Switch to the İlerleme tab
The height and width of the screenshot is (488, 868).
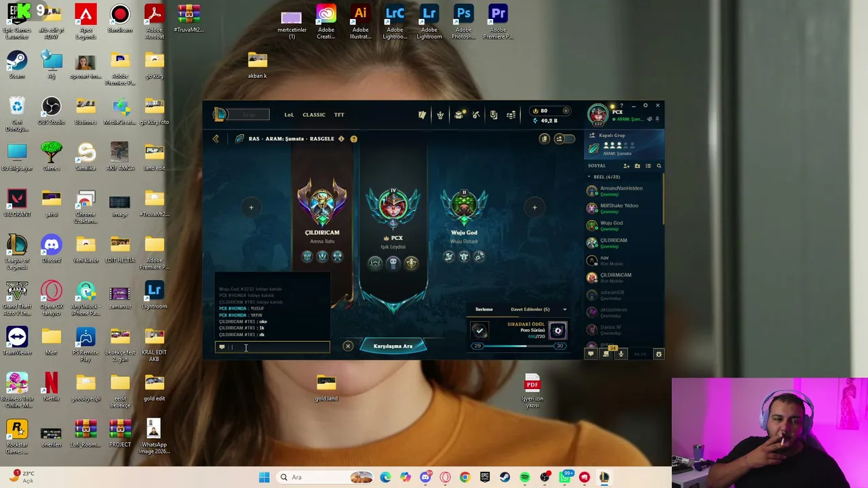[484, 310]
